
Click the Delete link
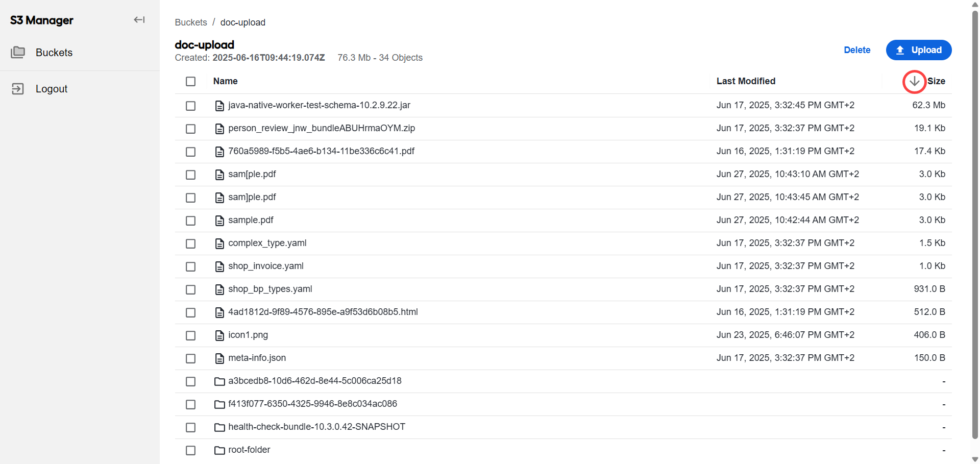[x=857, y=50]
